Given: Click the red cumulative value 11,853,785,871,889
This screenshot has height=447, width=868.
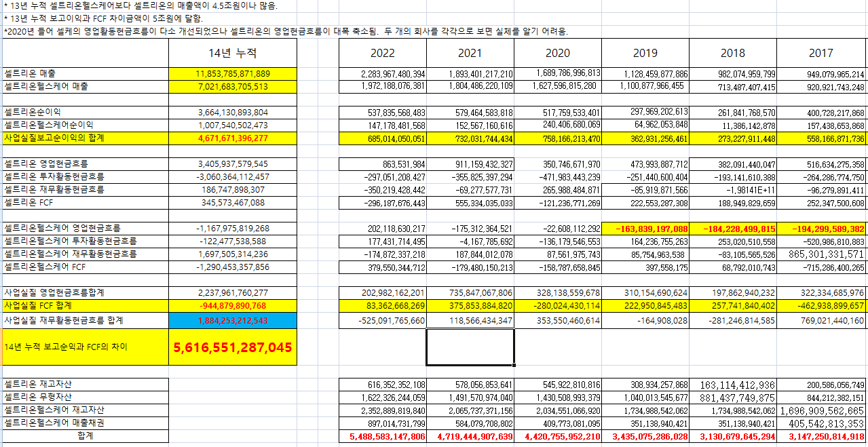Looking at the screenshot, I should tap(233, 73).
